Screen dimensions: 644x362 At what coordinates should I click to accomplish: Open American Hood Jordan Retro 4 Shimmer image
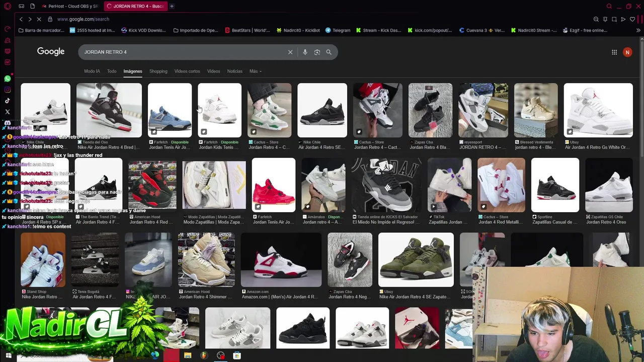(206, 260)
